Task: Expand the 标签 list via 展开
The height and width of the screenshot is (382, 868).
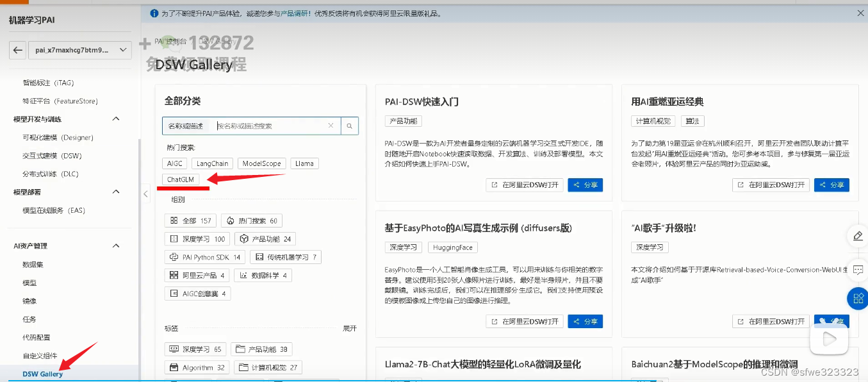Action: click(349, 328)
